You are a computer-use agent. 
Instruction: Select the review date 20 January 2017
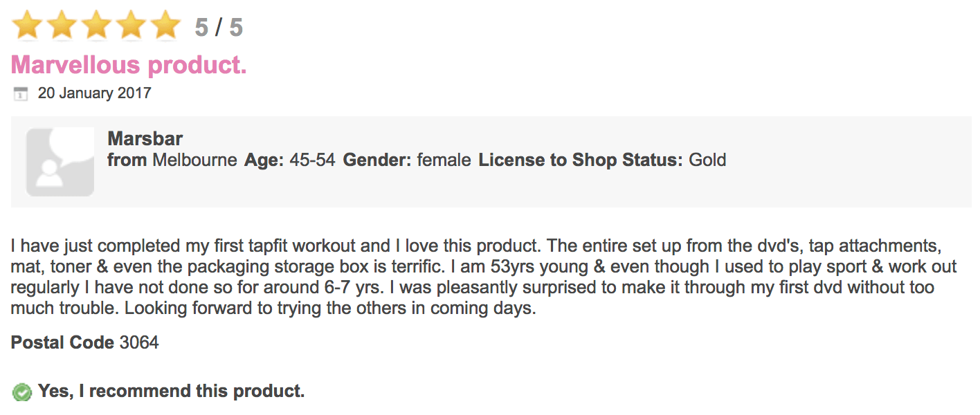tap(94, 93)
